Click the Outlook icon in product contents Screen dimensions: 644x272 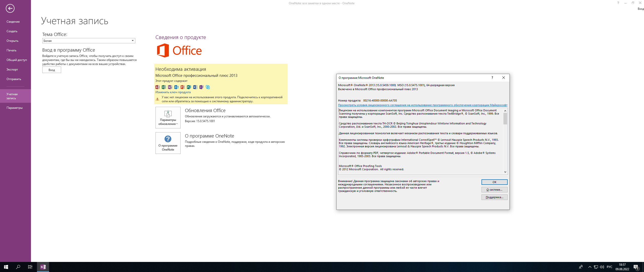[x=176, y=87]
